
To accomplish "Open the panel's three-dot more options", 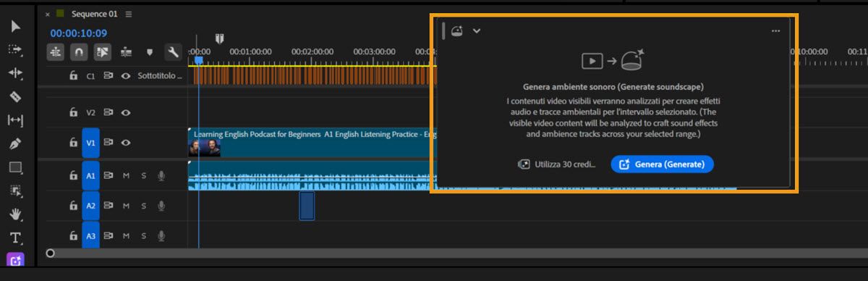I will point(775,31).
